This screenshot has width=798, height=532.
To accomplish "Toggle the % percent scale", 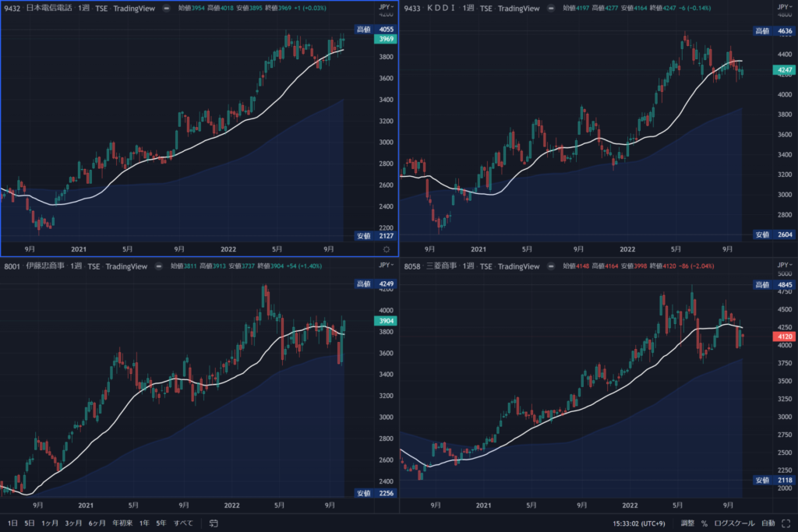I will [704, 523].
